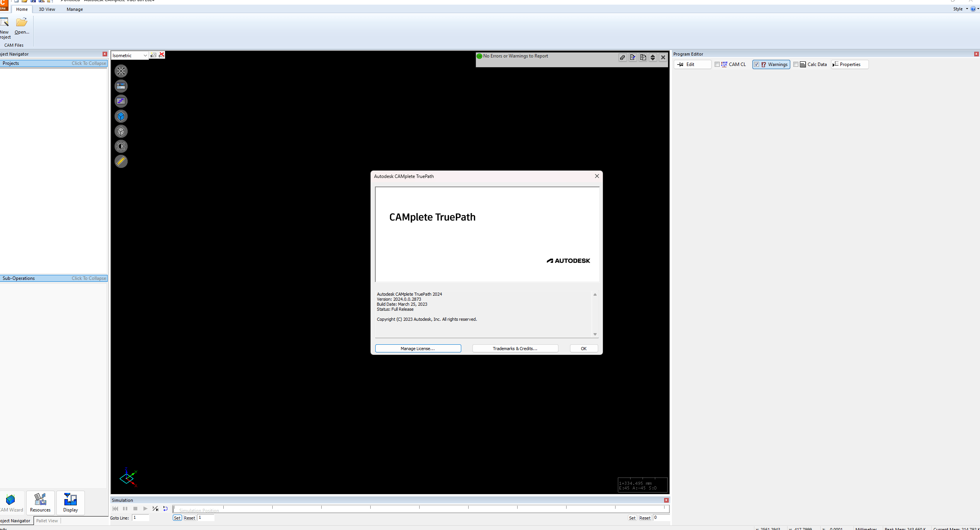Collapse the Sub-Operations section
Viewport: 980px width, 530px height.
click(89, 278)
